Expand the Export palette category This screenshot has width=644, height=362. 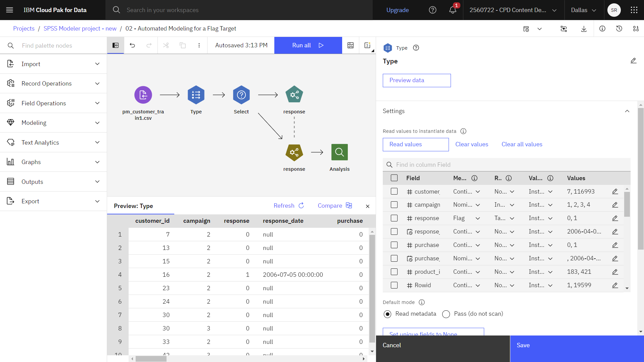pos(53,201)
